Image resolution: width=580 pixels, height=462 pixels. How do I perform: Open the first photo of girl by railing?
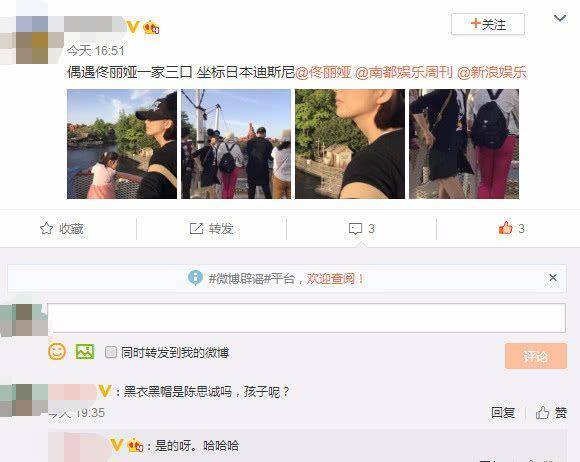(x=122, y=144)
